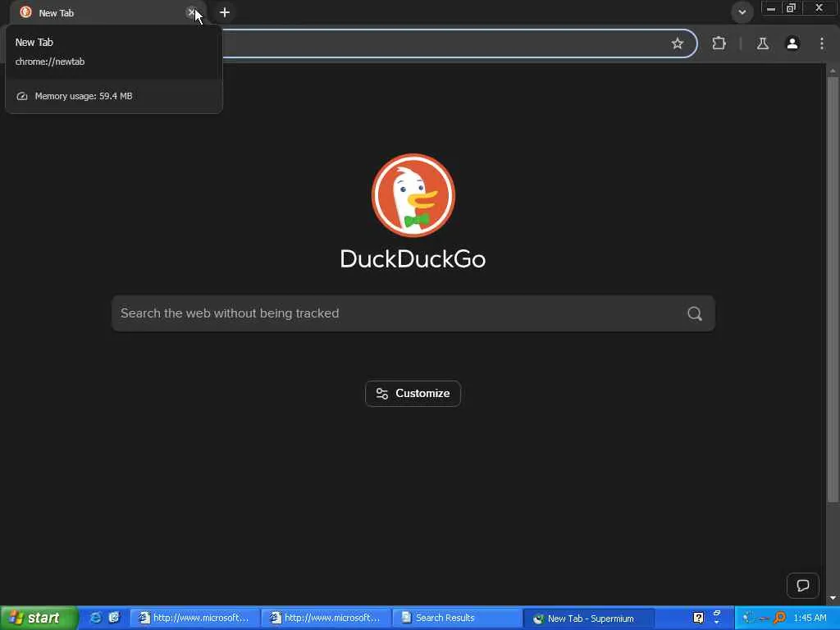Click the help question-mark taskbar icon
The image size is (840, 630).
coord(698,619)
